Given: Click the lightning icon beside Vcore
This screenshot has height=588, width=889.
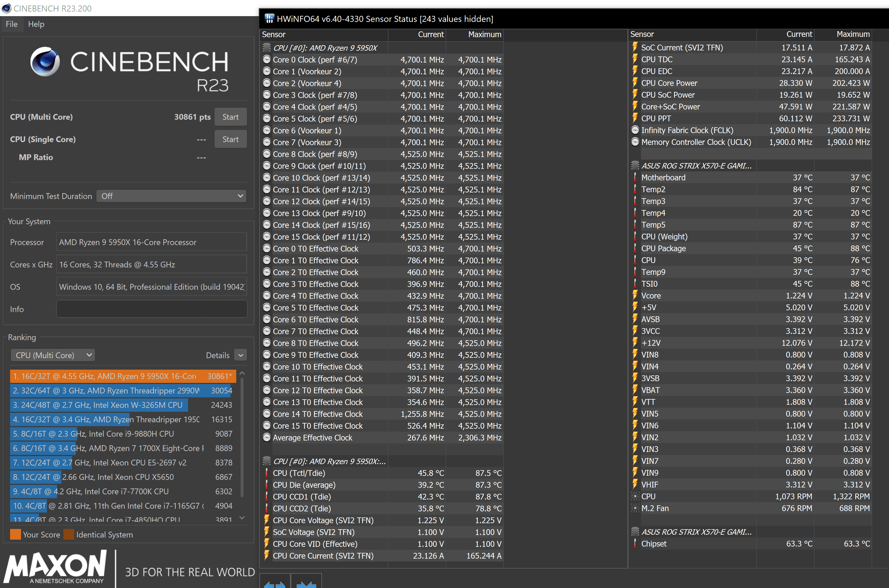Looking at the screenshot, I should click(x=635, y=296).
